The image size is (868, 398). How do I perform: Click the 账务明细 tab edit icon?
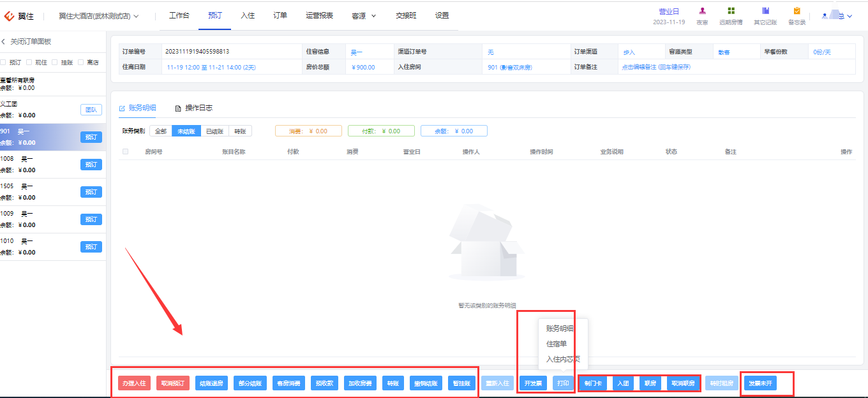click(122, 108)
